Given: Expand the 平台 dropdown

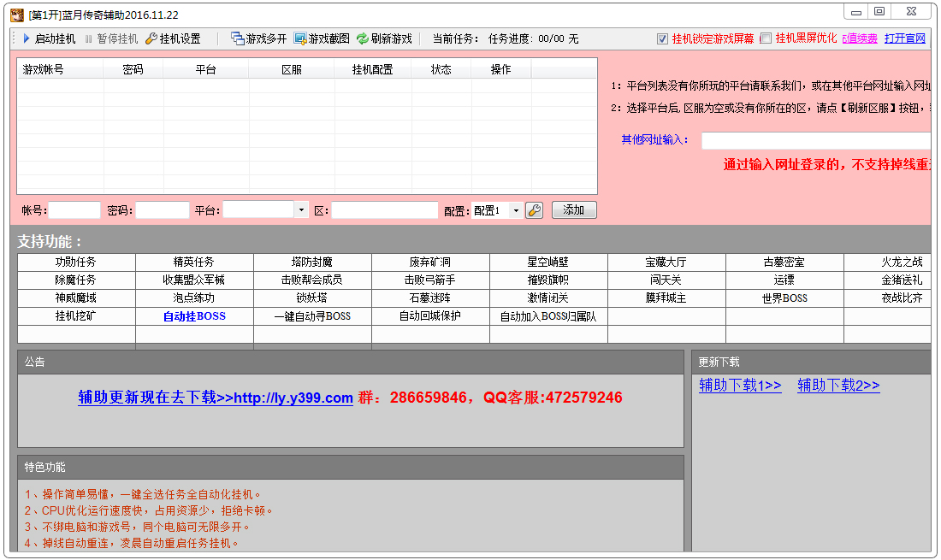Looking at the screenshot, I should (301, 209).
